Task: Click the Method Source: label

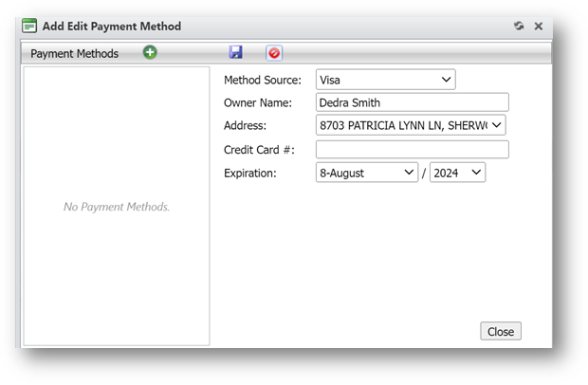Action: point(263,80)
